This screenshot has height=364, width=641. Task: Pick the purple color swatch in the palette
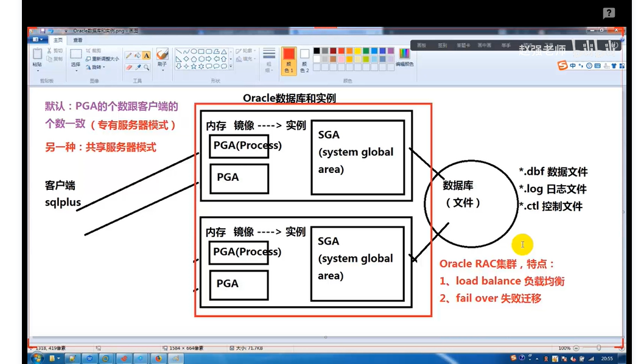[390, 51]
